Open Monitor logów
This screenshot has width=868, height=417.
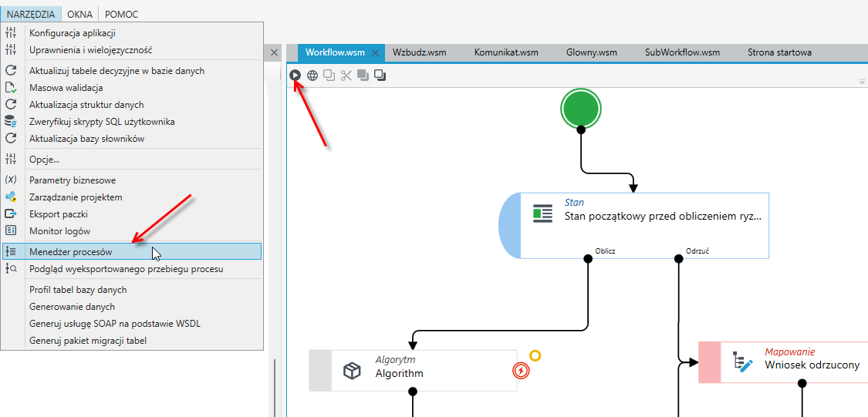[x=132, y=231]
